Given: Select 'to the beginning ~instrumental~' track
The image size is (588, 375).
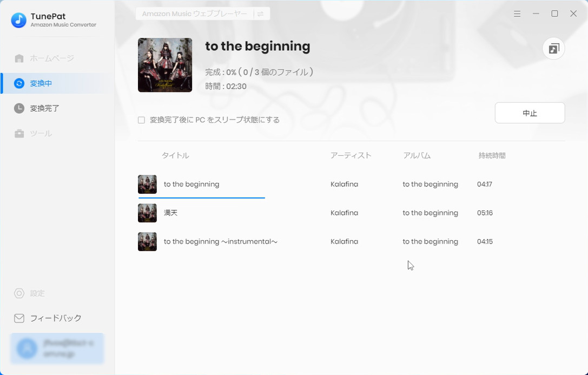Looking at the screenshot, I should tap(221, 241).
